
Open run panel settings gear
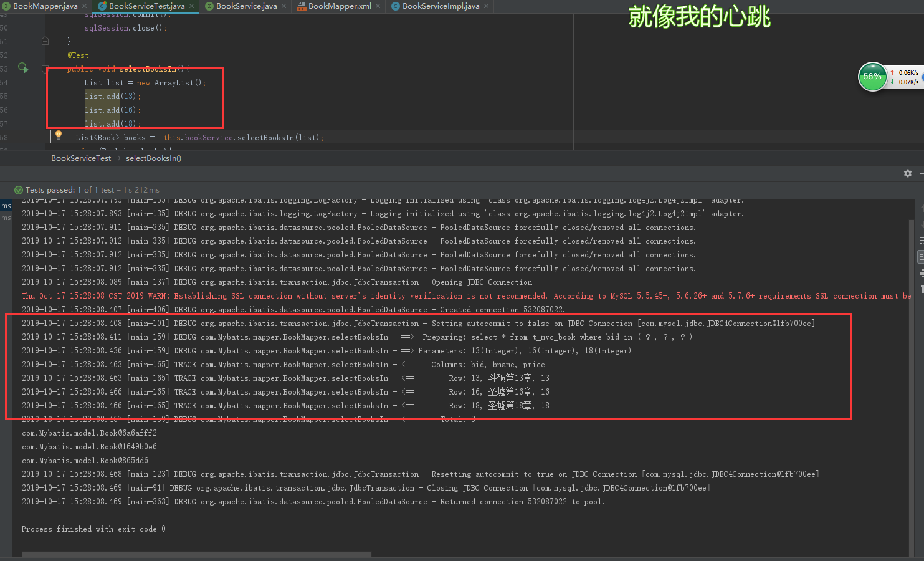tap(908, 173)
